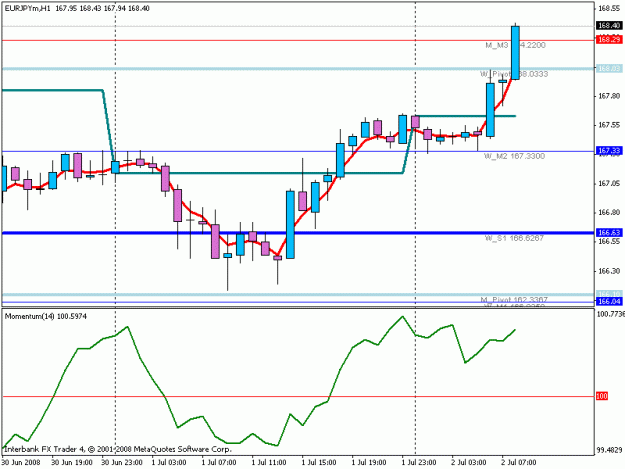Select the M_M3 level label
Image resolution: width=625 pixels, height=469 pixels.
pyautogui.click(x=515, y=45)
